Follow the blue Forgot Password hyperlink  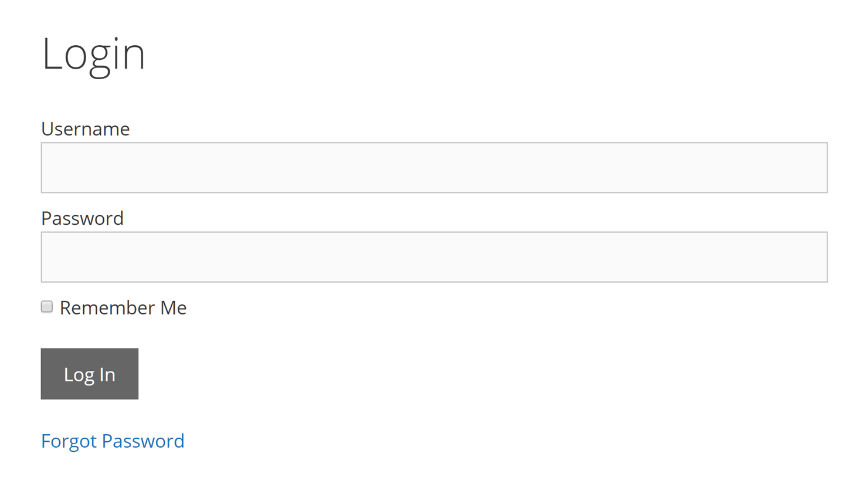tap(113, 441)
